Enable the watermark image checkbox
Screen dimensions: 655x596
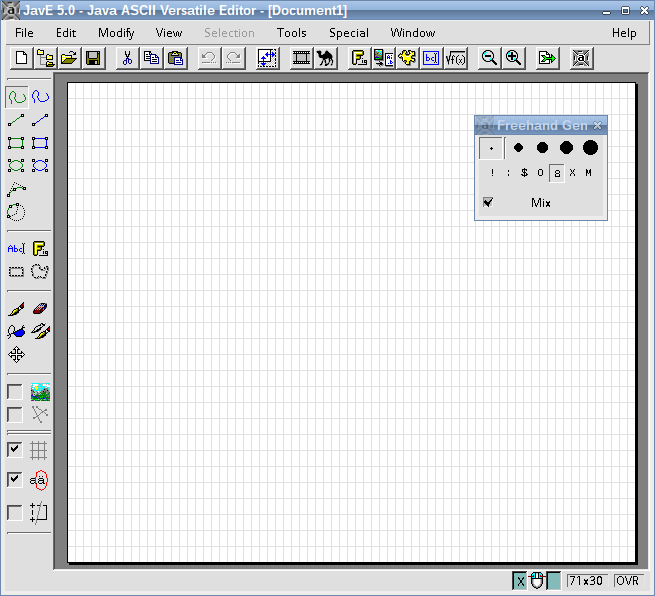(x=15, y=392)
